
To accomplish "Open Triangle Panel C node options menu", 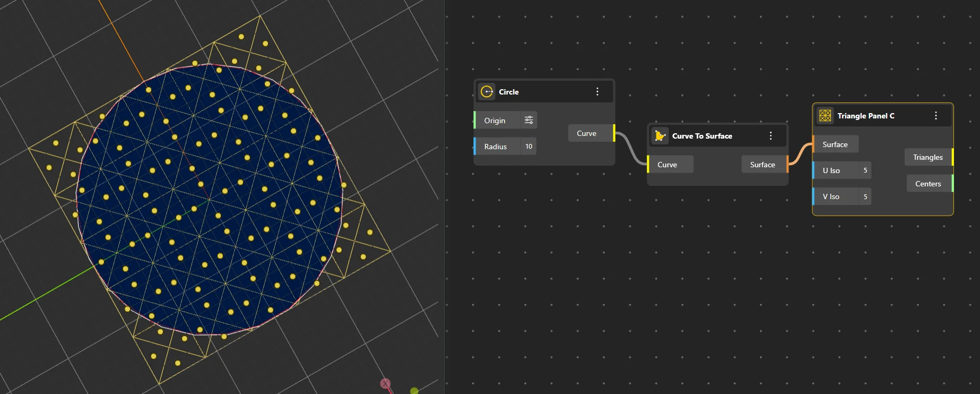I will pos(936,116).
